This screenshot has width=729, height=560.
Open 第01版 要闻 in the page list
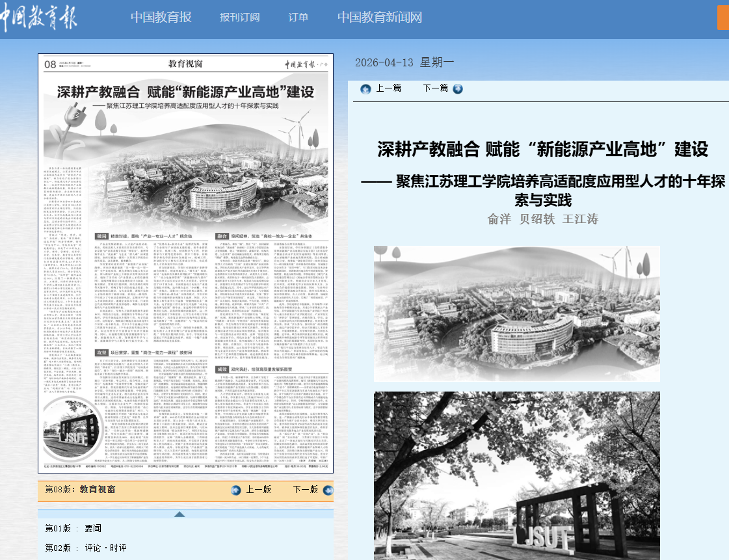click(73, 528)
